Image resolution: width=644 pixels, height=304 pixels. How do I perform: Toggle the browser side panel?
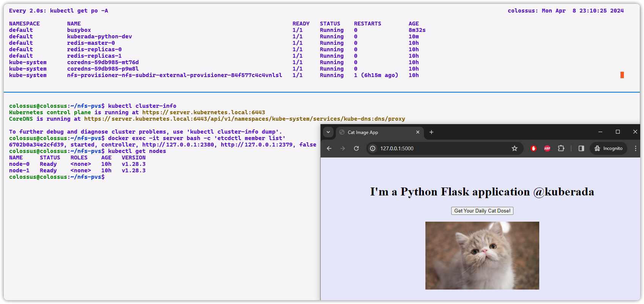(581, 148)
